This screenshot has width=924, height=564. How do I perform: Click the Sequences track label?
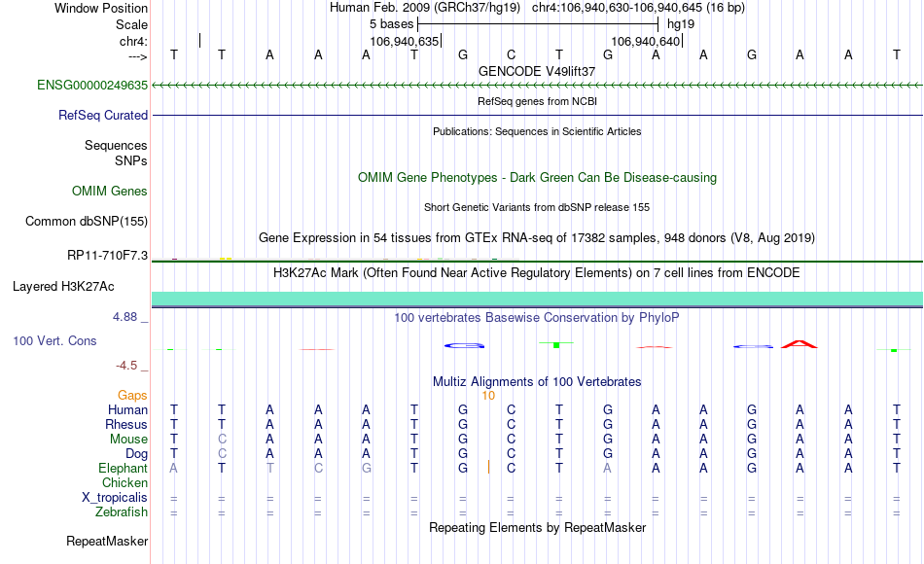(x=116, y=145)
